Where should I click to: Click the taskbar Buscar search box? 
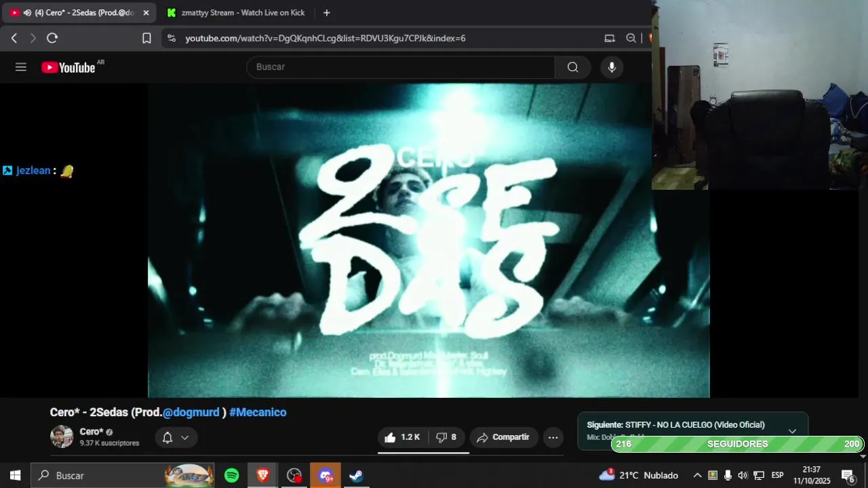[x=123, y=476]
